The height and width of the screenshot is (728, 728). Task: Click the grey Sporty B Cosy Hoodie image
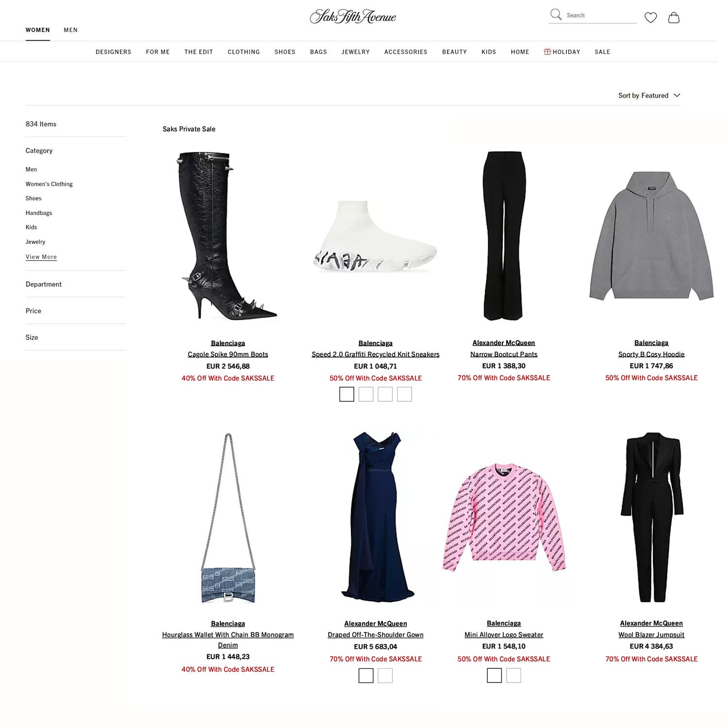(651, 235)
